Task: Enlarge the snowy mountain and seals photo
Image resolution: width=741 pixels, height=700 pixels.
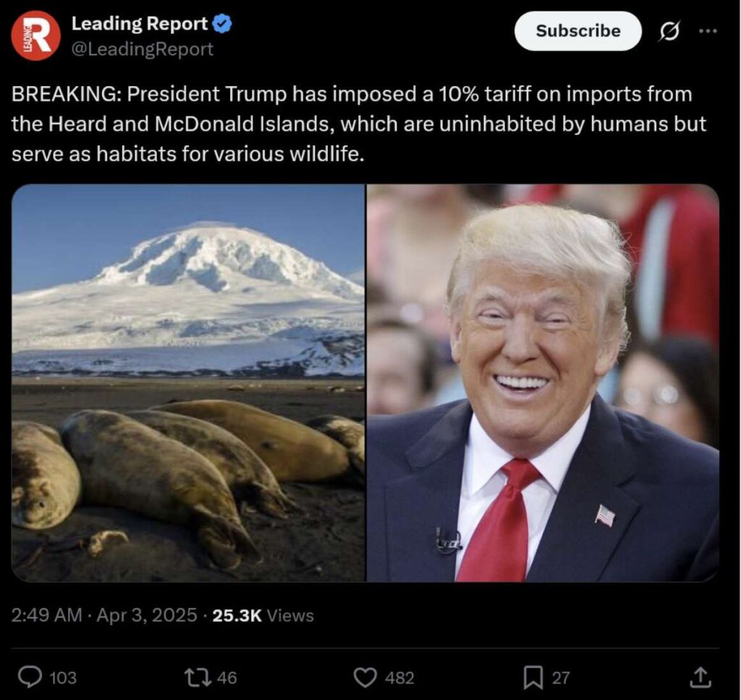Action: click(x=188, y=383)
